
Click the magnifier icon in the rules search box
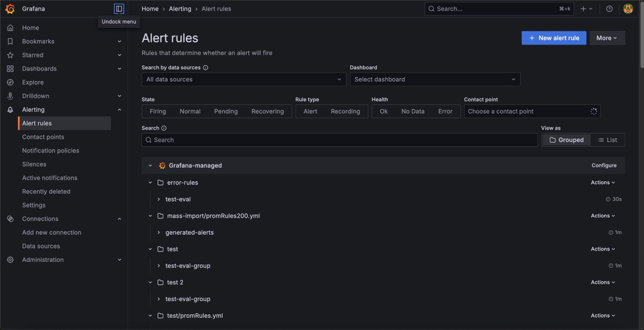(149, 140)
